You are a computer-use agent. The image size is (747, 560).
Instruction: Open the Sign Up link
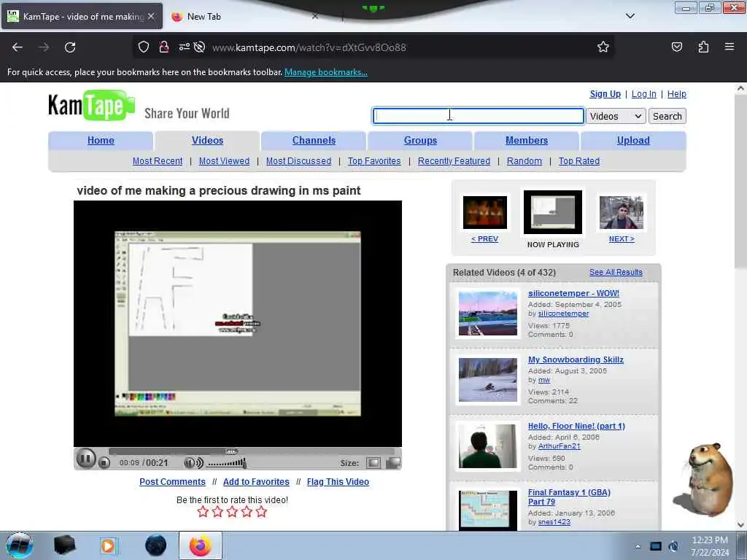pos(605,94)
